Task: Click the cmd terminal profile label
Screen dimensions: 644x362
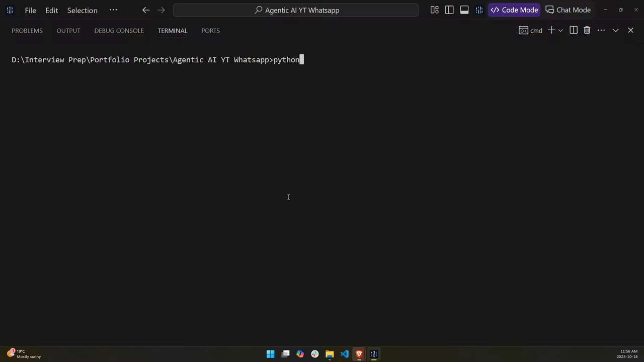Action: tap(531, 31)
